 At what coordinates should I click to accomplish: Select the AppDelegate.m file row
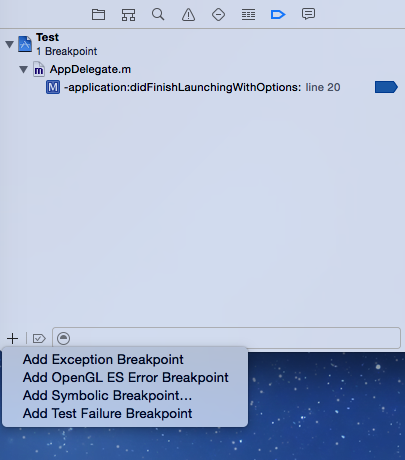click(202, 69)
